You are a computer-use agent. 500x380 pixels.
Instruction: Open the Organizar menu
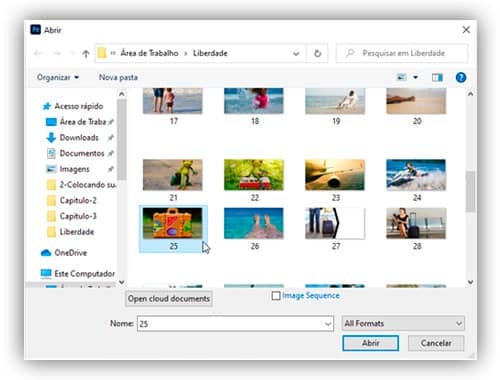(x=58, y=77)
